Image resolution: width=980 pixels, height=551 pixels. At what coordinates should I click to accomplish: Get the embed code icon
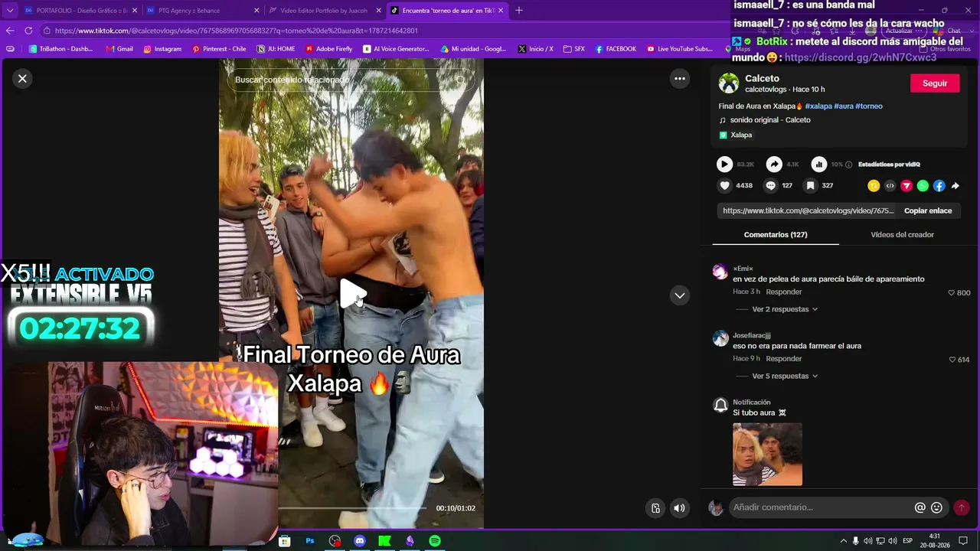coord(890,186)
